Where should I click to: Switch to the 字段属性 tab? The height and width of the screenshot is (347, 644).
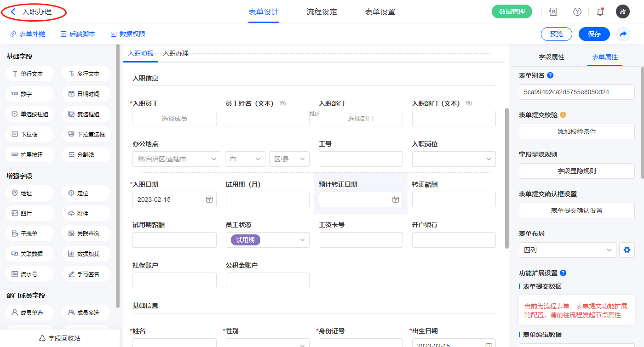pyautogui.click(x=551, y=57)
